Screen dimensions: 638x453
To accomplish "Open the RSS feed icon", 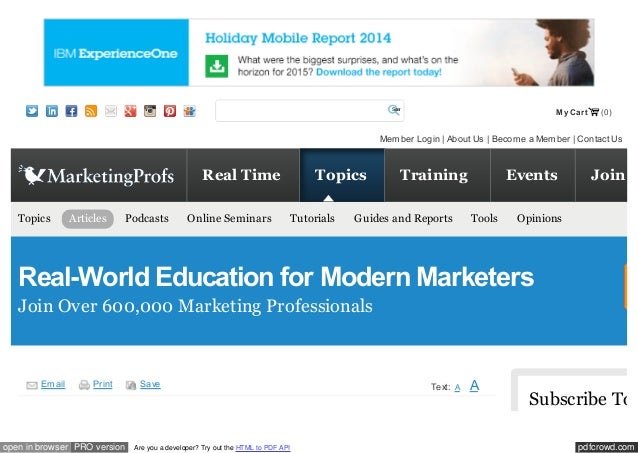I will (91, 111).
